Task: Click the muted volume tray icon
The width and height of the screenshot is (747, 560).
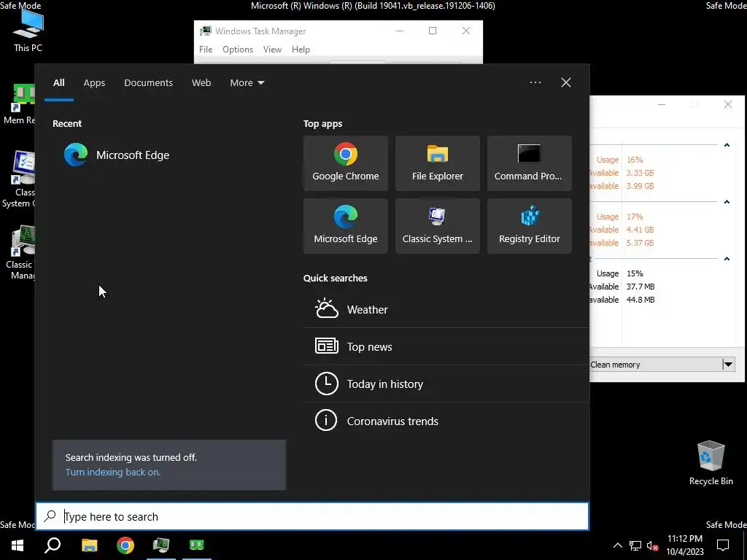Action: pos(652,545)
